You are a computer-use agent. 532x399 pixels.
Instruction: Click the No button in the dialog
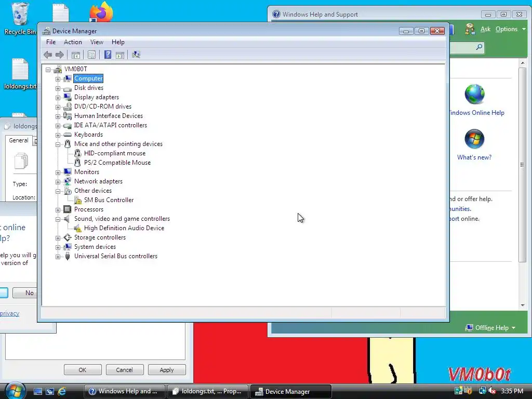click(x=25, y=293)
